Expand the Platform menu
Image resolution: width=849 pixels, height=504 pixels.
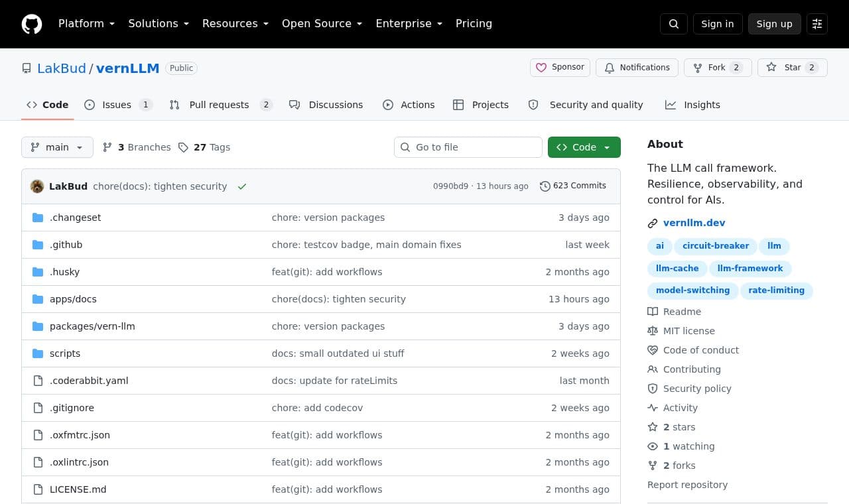pyautogui.click(x=86, y=24)
